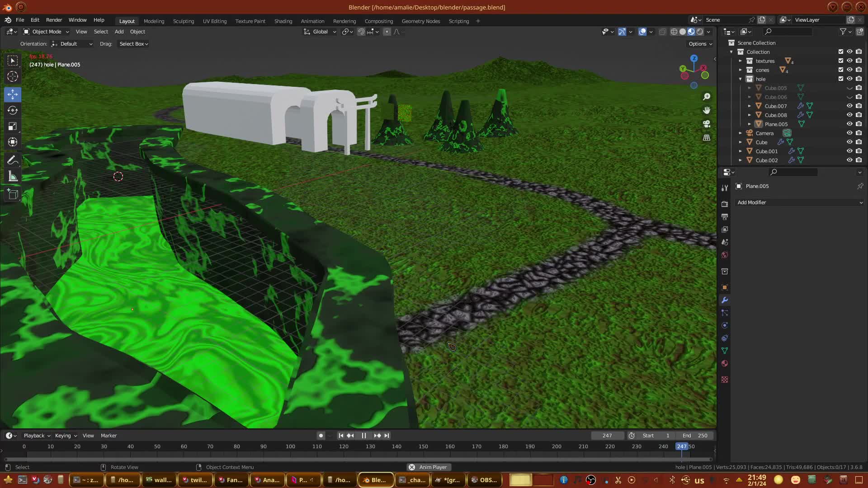
Task: Expand the textures collection
Action: pyautogui.click(x=741, y=61)
